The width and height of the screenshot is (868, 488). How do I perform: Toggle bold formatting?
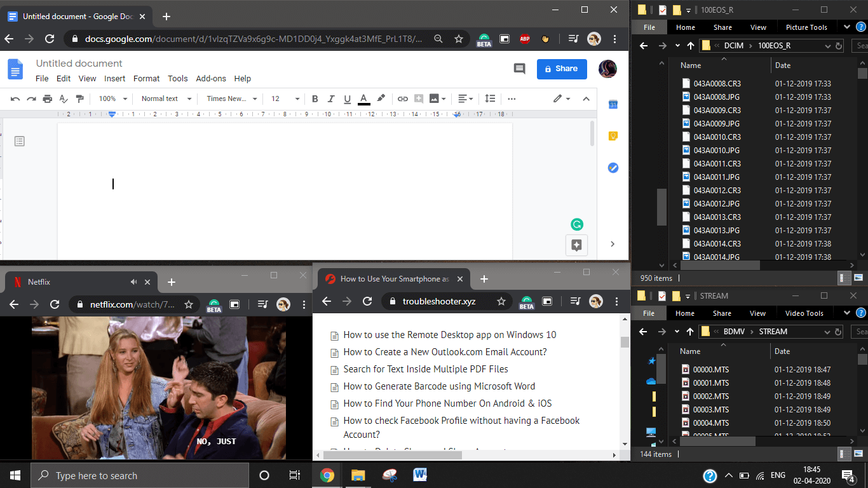point(315,98)
